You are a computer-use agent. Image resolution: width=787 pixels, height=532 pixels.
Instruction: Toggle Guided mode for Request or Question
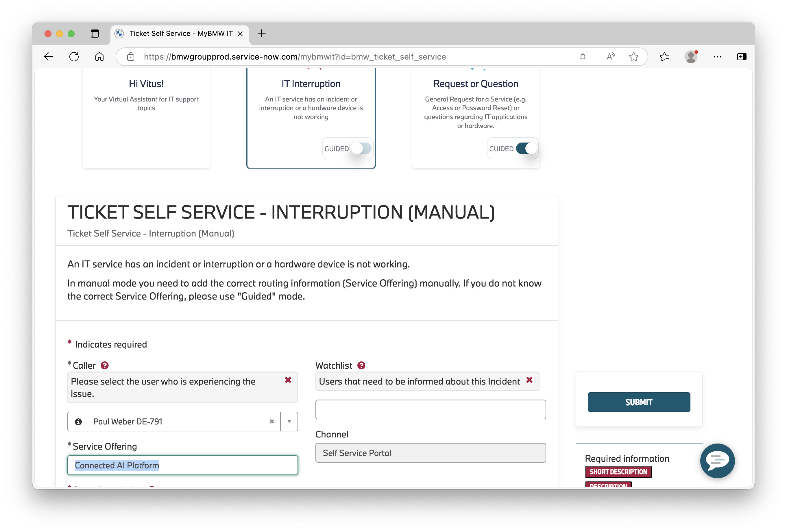(526, 148)
